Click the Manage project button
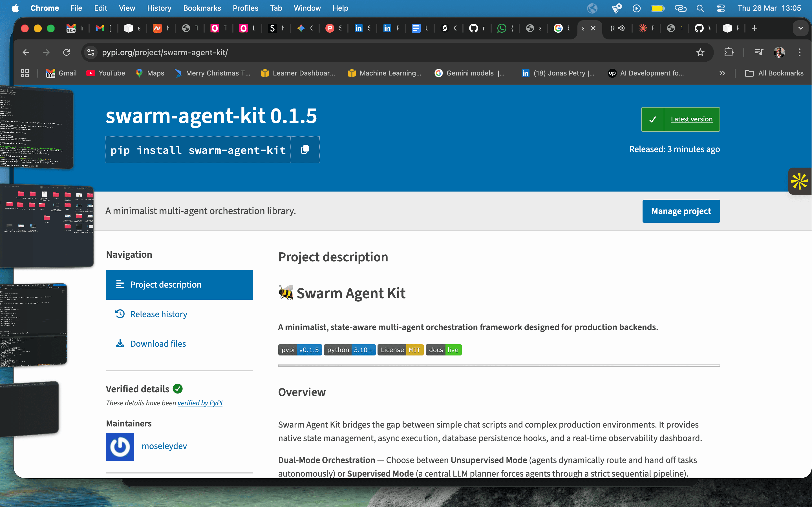The height and width of the screenshot is (507, 812). coord(681,211)
